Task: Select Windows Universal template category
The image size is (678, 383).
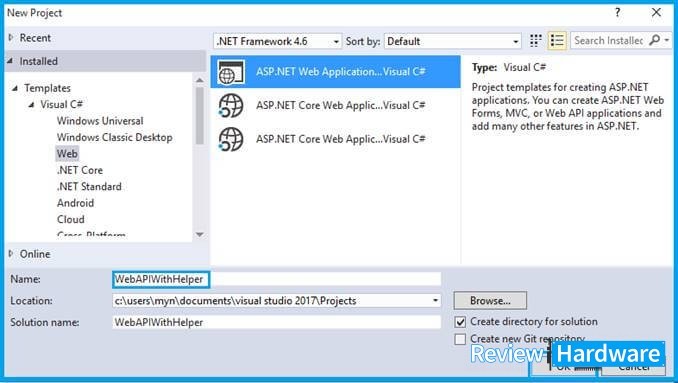Action: click(100, 121)
